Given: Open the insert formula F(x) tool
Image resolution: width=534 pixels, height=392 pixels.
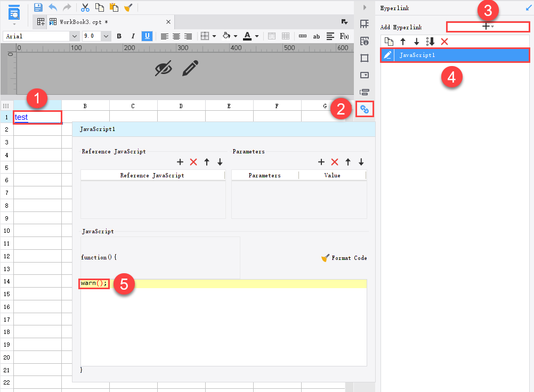Looking at the screenshot, I should click(x=344, y=36).
